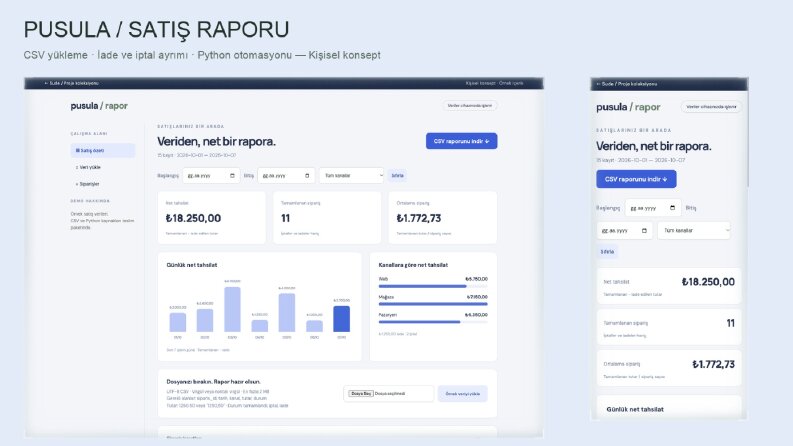
Task: Click the desktop 'Veriden, net bir rapora.' headline
Action: click(216, 142)
